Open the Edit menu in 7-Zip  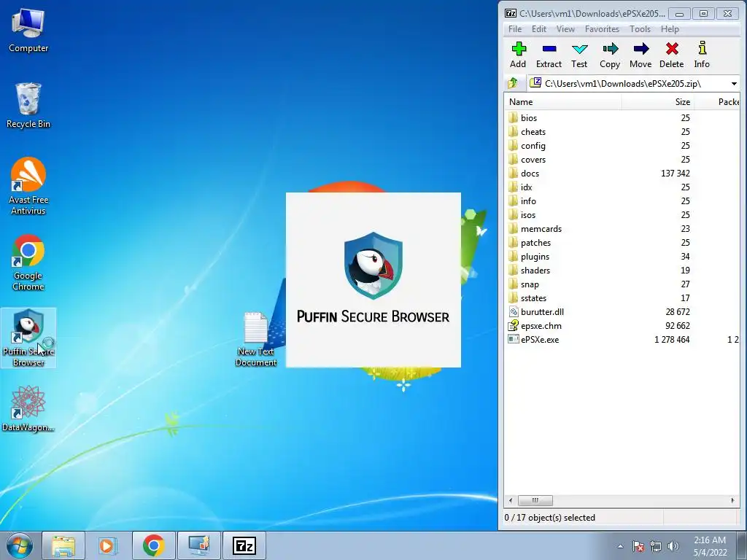pos(539,29)
